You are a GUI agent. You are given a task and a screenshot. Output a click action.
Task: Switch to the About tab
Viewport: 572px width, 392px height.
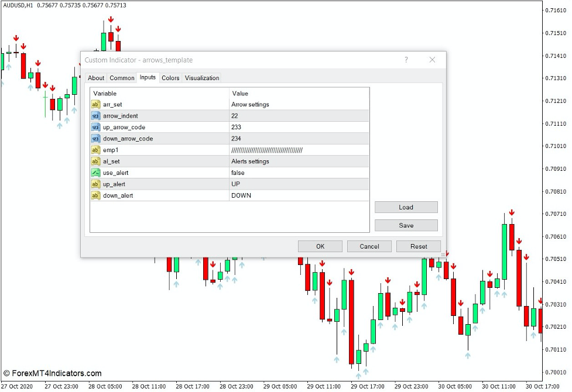pyautogui.click(x=96, y=77)
